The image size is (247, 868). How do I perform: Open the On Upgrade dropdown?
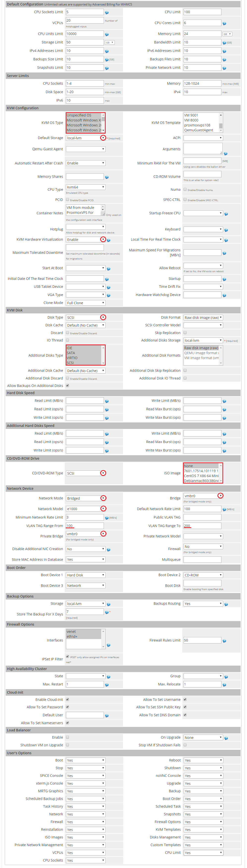(203, 738)
